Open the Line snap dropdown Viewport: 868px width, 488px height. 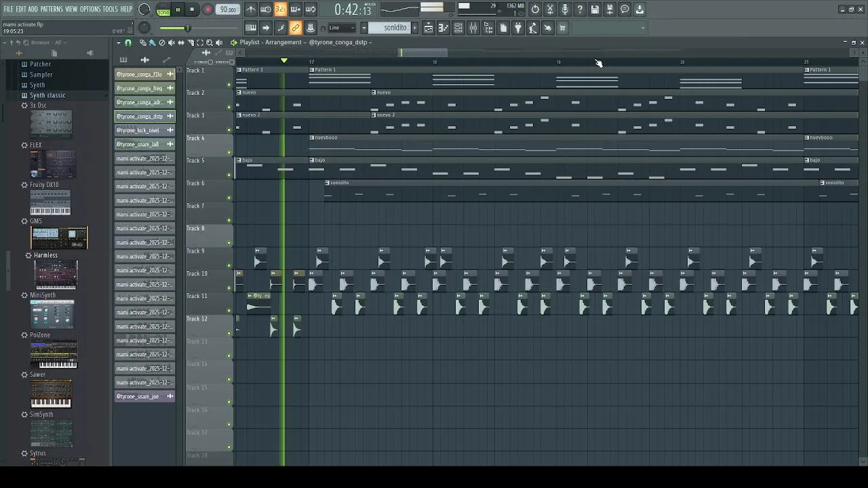[342, 28]
